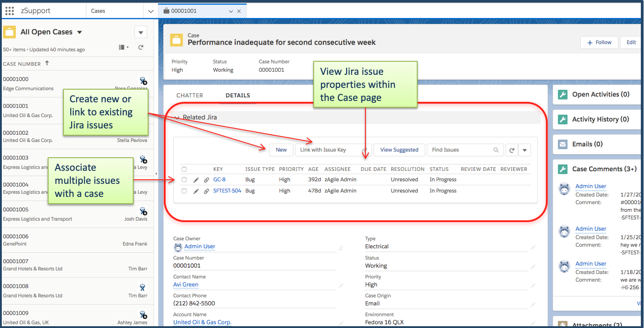Viewport: 644px width, 328px height.
Task: Edit the GC-8 issue row pencil
Action: pyautogui.click(x=196, y=180)
